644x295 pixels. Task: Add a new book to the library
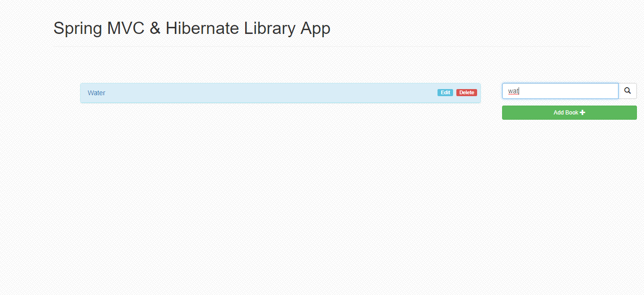pyautogui.click(x=569, y=113)
